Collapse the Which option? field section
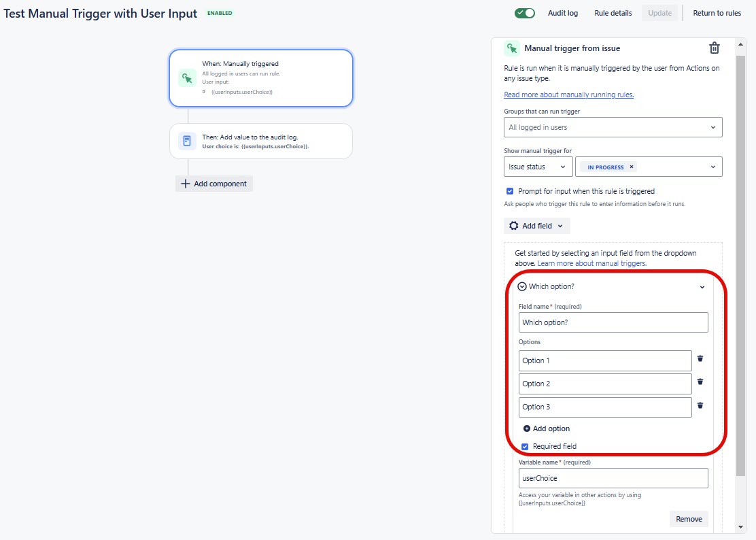756x540 pixels. tap(702, 286)
